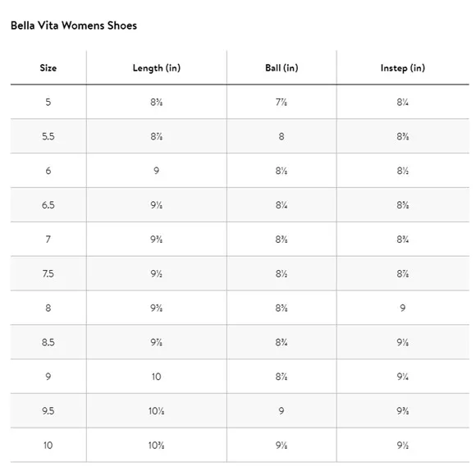Select the Length (in) column header
This screenshot has width=476, height=476.
(x=157, y=68)
